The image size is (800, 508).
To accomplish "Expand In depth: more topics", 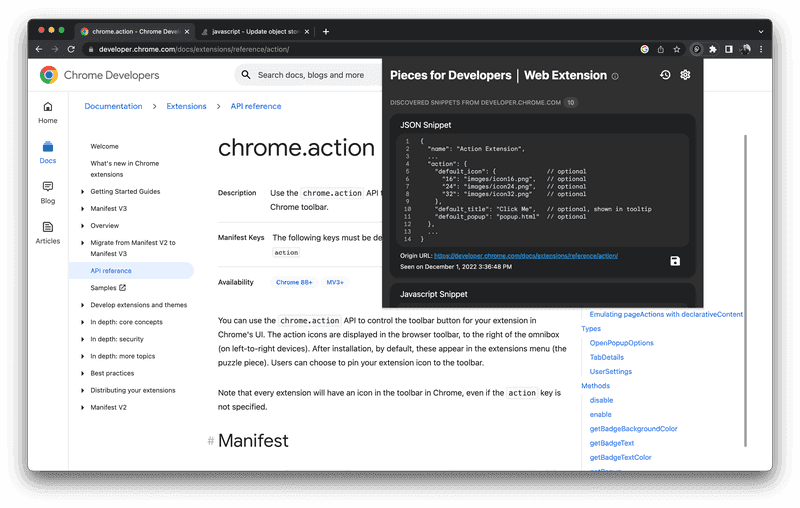I will click(82, 357).
